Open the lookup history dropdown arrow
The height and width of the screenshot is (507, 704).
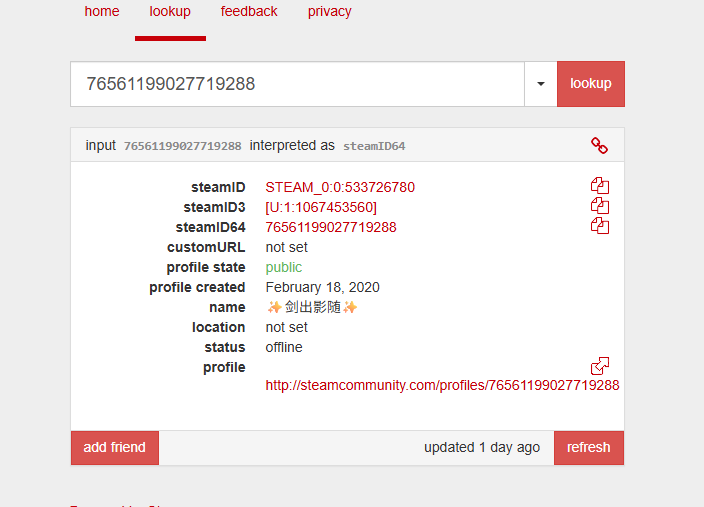541,84
